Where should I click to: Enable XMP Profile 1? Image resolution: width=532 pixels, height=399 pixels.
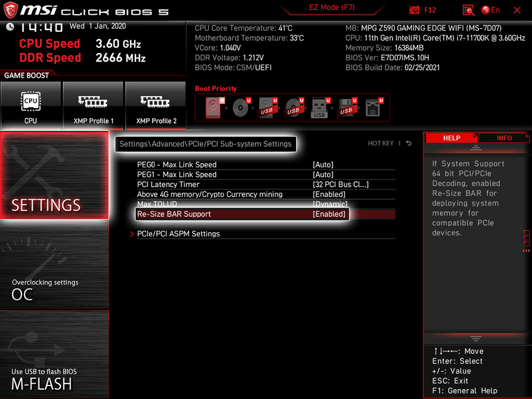93,106
